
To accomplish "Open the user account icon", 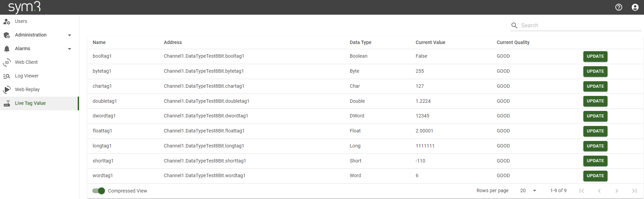I will (x=635, y=7).
